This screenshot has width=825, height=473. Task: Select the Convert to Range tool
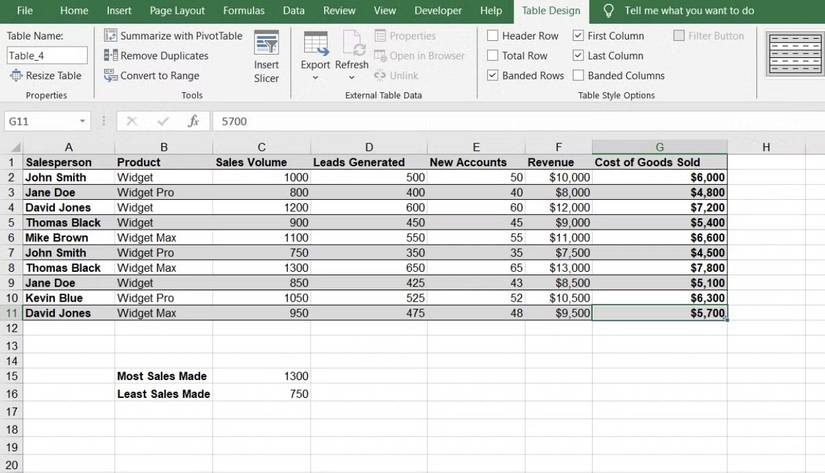(111, 76)
